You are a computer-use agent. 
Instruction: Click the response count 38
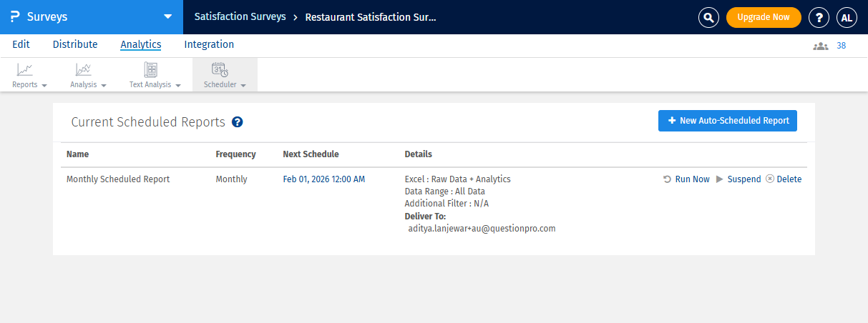[842, 46]
